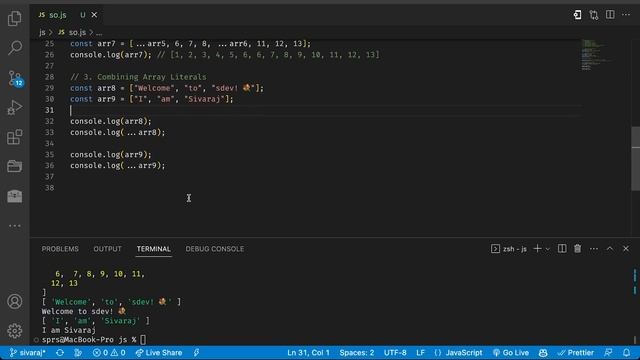This screenshot has width=640, height=360.
Task: Open editor more actions ellipsis menu
Action: 626,15
